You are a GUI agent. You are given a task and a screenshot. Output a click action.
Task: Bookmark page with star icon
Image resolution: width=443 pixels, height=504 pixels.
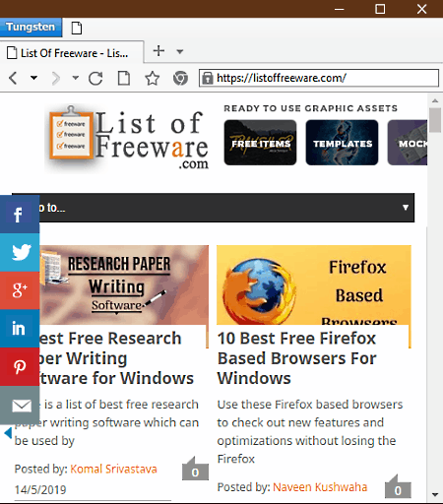pos(153,78)
